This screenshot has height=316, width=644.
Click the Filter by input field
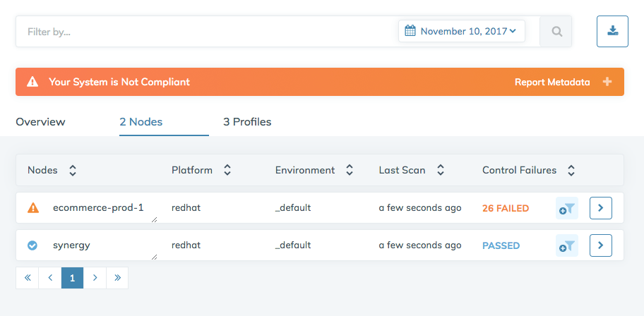[x=205, y=32]
